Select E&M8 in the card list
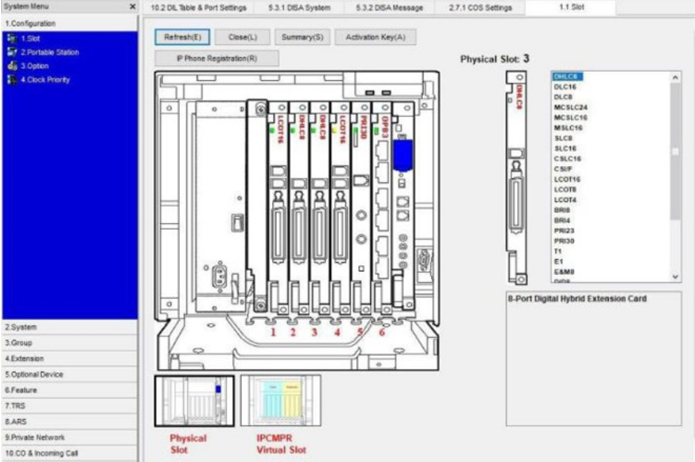 coord(564,272)
